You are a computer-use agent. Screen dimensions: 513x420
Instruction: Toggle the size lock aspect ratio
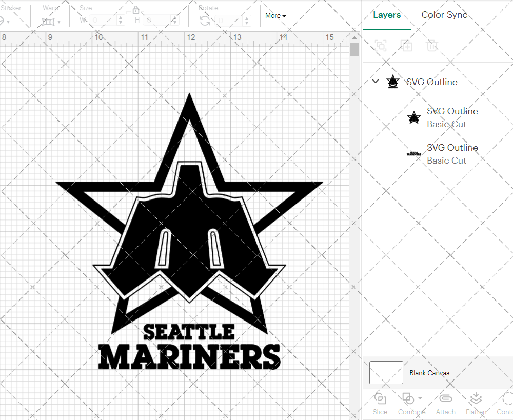[136, 10]
